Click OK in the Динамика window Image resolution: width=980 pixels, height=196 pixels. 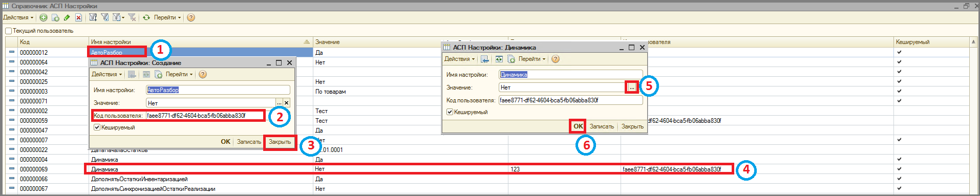(x=578, y=126)
